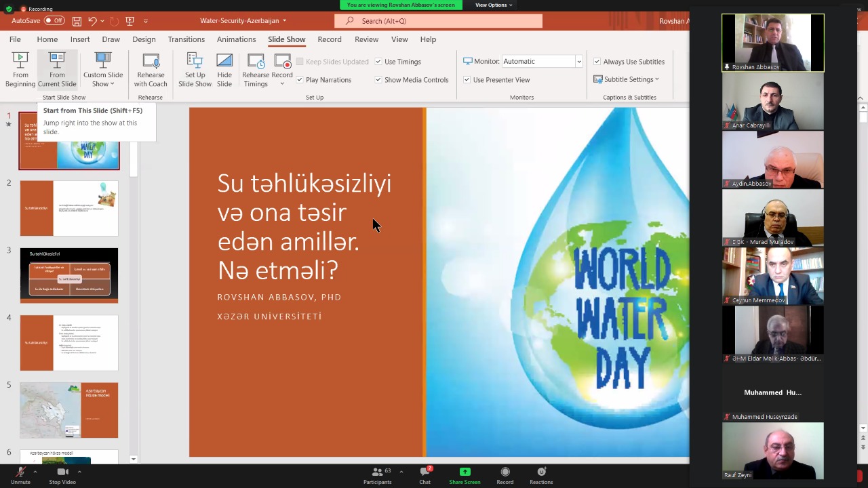Open the Draw tab
The height and width of the screenshot is (488, 868).
tap(111, 39)
